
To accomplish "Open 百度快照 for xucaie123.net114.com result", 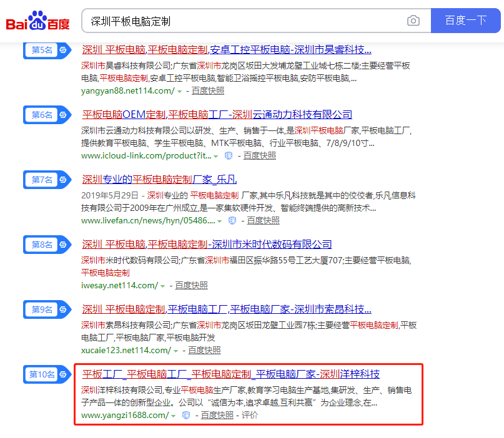I will 204,351.
